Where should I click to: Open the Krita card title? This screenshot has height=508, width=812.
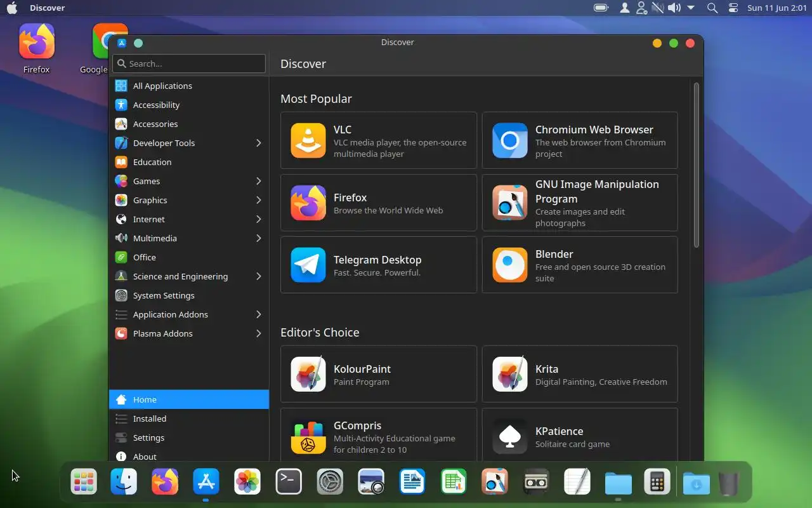547,369
